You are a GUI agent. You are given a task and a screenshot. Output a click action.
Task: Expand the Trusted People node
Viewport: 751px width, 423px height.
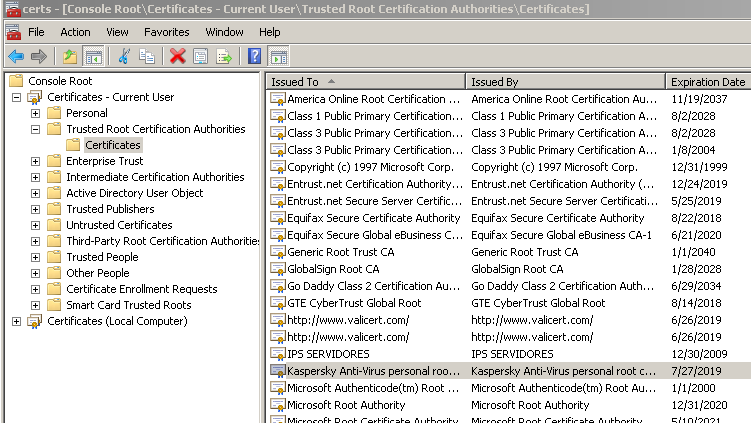[x=35, y=257]
